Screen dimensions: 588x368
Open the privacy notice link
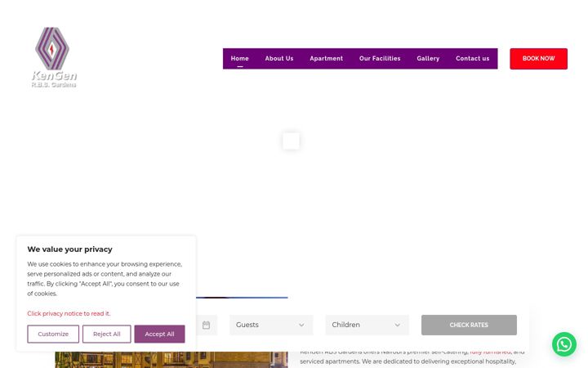pyautogui.click(x=69, y=313)
